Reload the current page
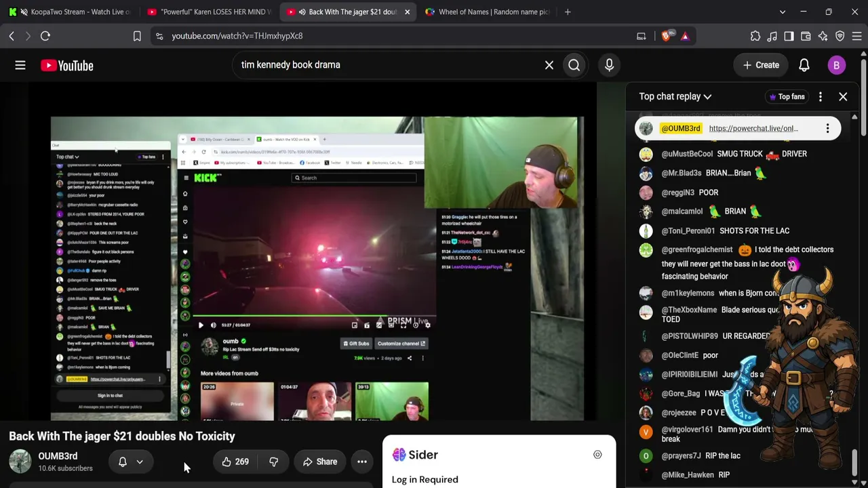Image resolution: width=868 pixels, height=488 pixels. (x=45, y=36)
